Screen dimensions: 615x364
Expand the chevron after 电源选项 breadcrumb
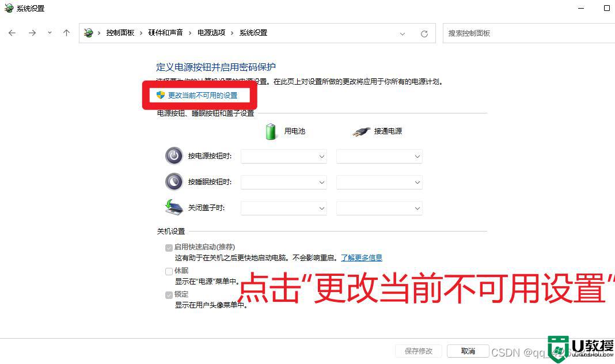tap(232, 33)
